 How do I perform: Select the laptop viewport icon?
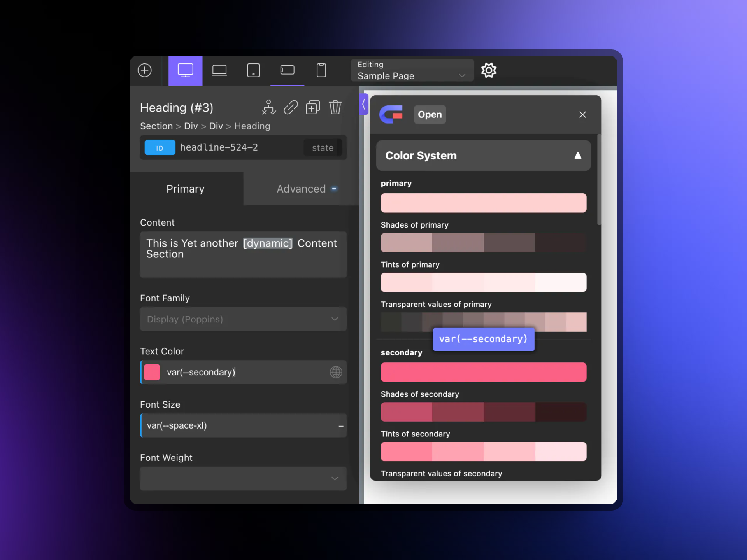[x=219, y=70]
